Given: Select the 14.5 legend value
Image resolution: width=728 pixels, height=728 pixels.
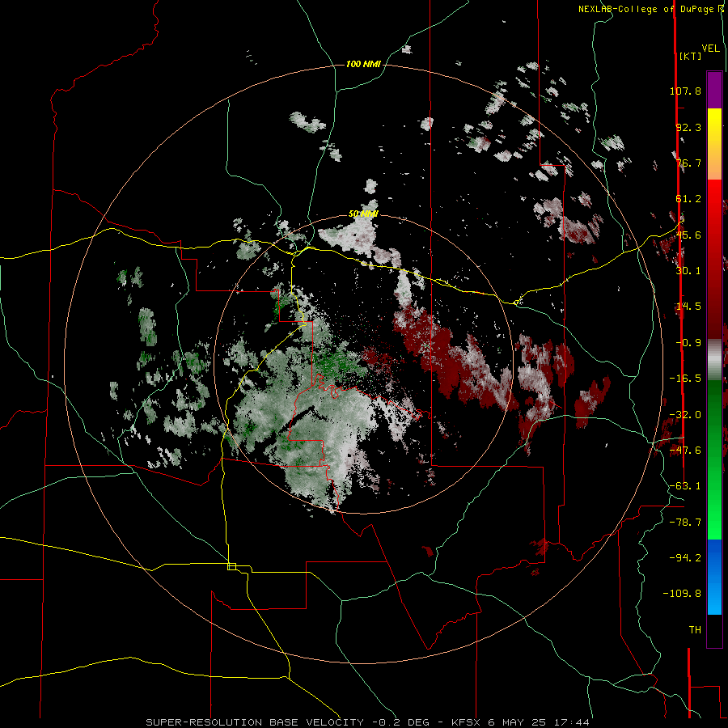Looking at the screenshot, I should click(688, 307).
